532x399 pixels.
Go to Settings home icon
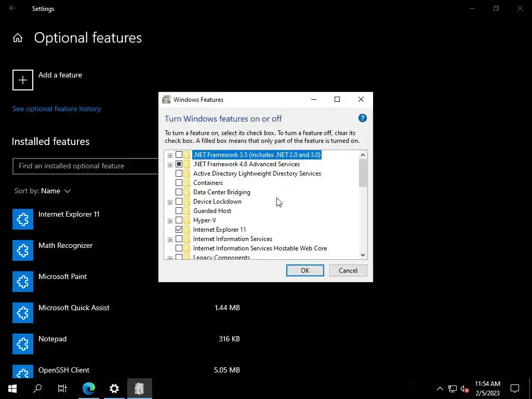pos(18,38)
